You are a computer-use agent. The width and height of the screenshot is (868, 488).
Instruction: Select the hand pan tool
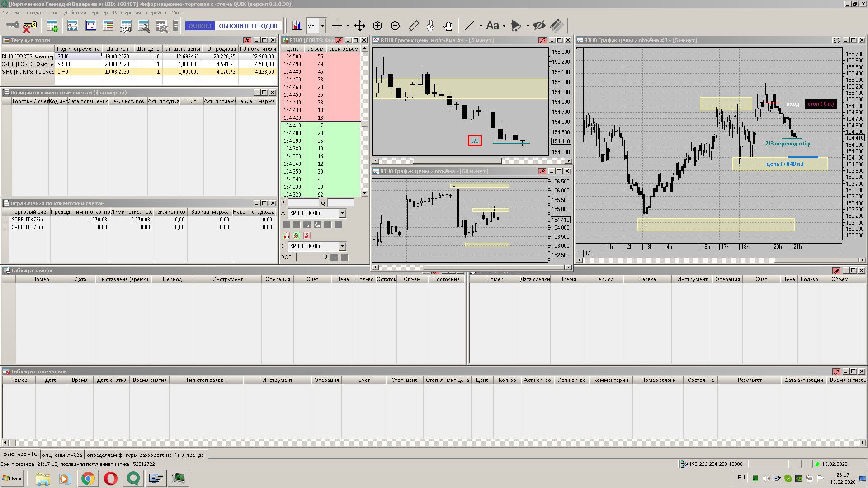click(448, 26)
